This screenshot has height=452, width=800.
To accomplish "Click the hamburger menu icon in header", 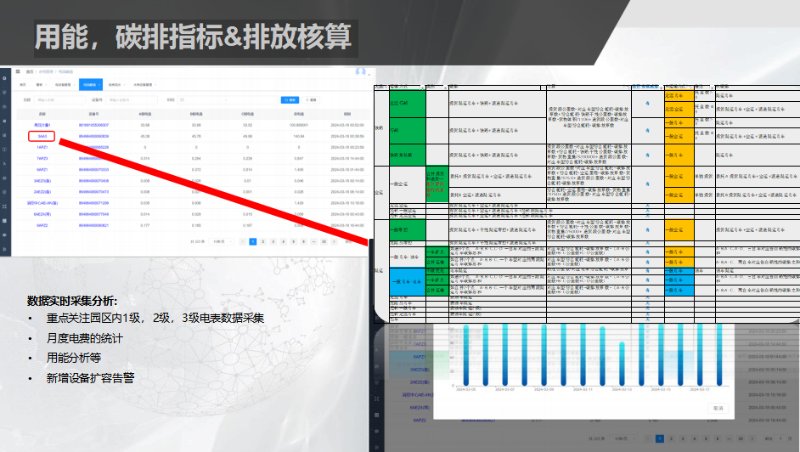I will [17, 72].
